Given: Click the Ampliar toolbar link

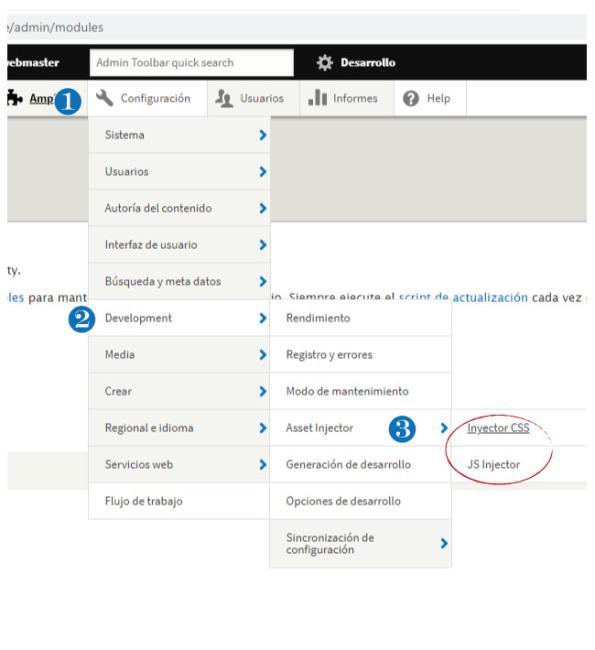Looking at the screenshot, I should pyautogui.click(x=41, y=99).
